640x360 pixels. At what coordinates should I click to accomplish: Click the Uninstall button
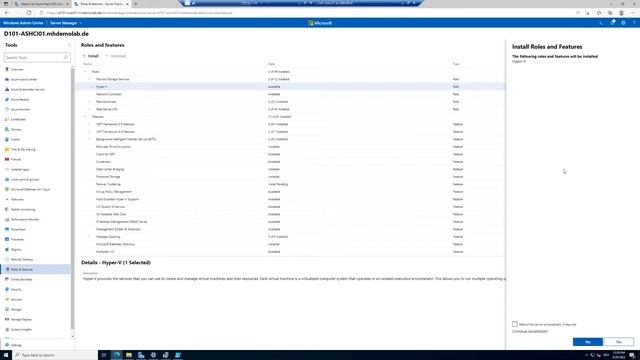pyautogui.click(x=116, y=56)
